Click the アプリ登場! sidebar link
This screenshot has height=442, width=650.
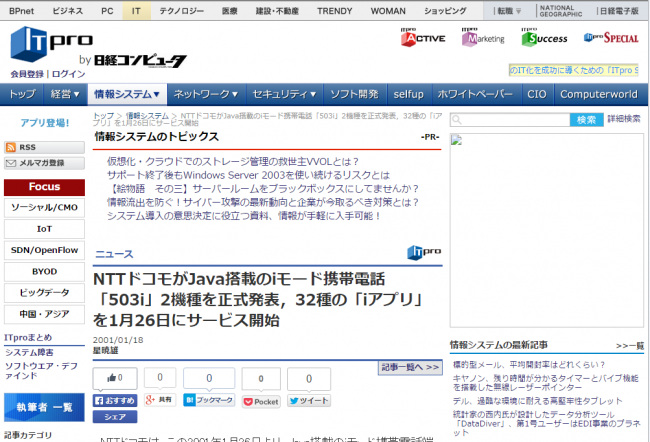tap(45, 123)
